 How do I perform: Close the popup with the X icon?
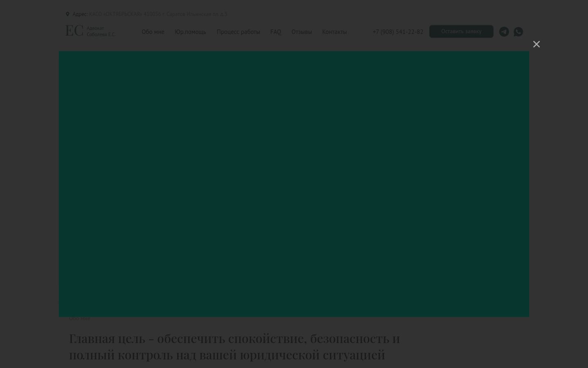pyautogui.click(x=537, y=44)
